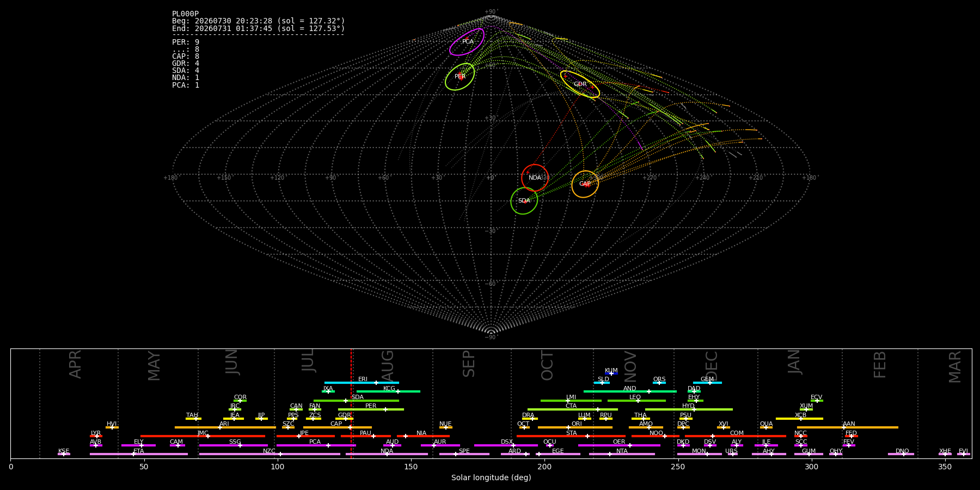Select the green SDA radiant circle on the map

point(524,201)
